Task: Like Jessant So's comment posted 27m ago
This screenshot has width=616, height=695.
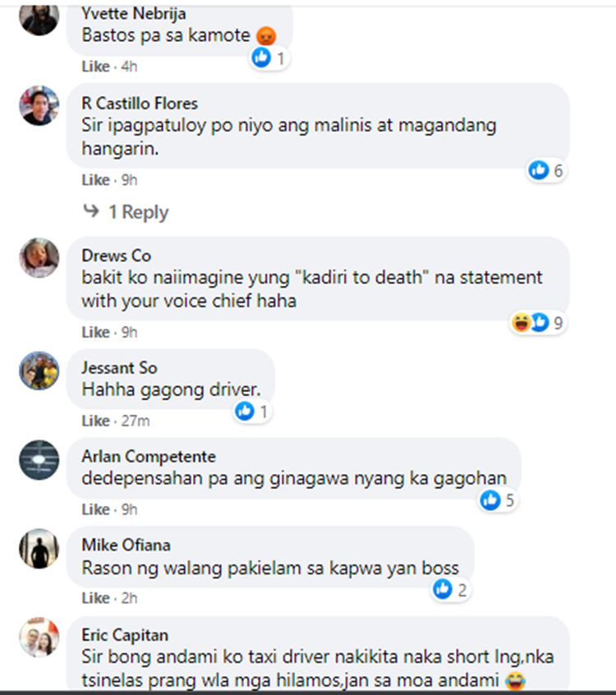Action: point(95,421)
